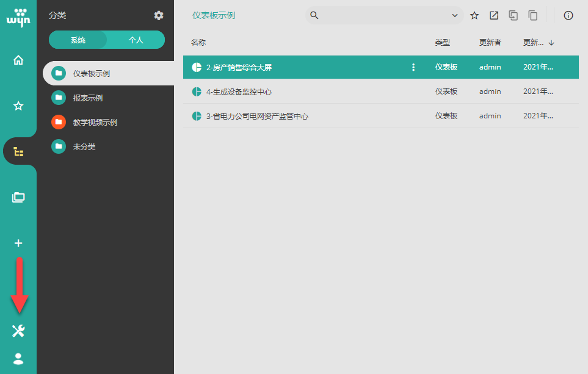Open Favorites star in left sidebar

tap(18, 106)
